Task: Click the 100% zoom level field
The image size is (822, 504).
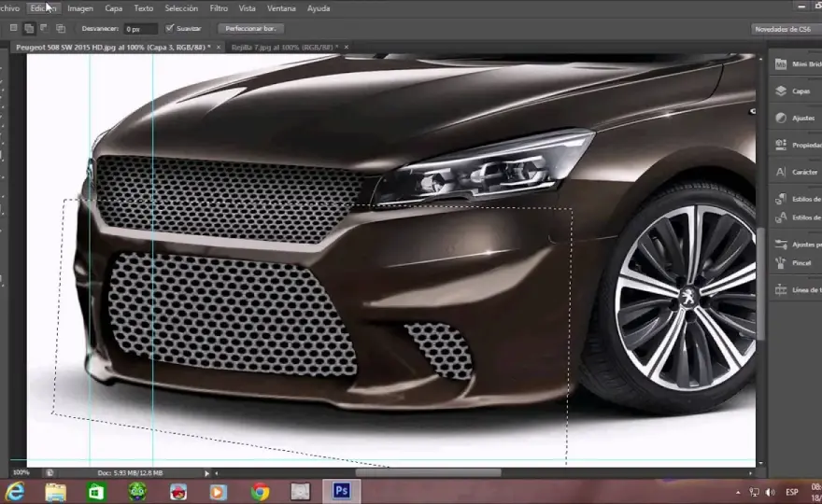Action: tap(21, 472)
